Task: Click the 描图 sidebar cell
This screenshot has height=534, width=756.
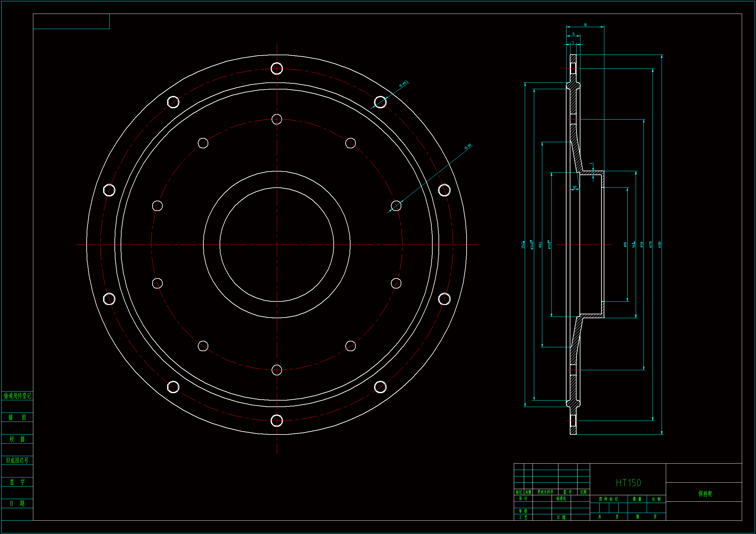Action: coord(17,417)
